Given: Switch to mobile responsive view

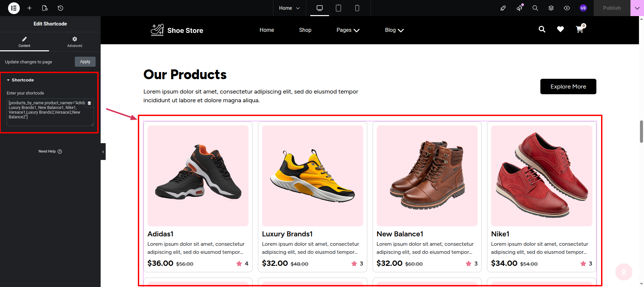Looking at the screenshot, I should [357, 8].
